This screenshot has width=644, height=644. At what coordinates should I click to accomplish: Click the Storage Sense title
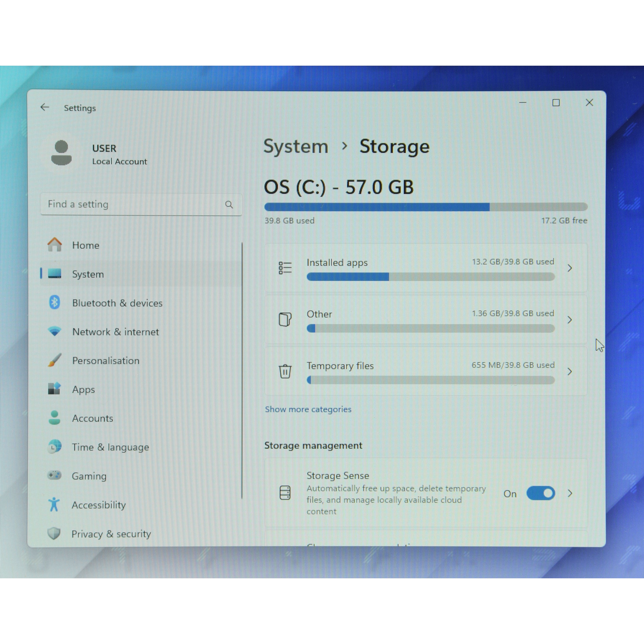[338, 475]
